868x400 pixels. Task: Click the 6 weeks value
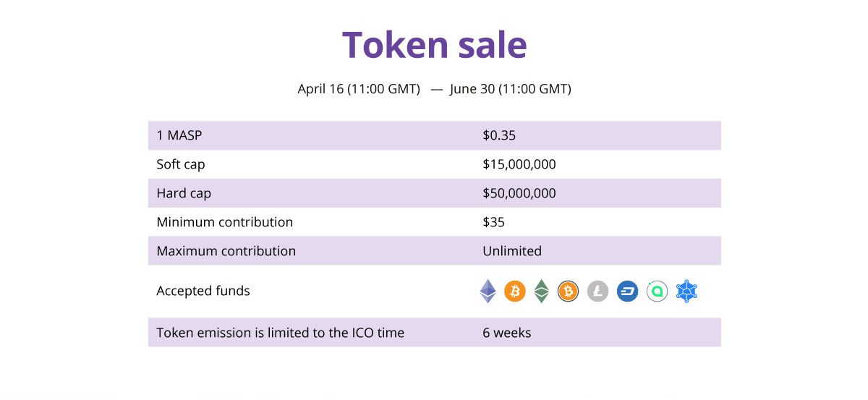507,333
